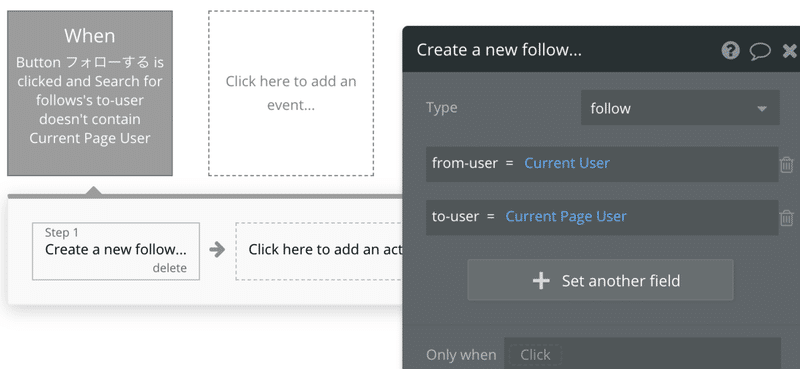Select the When button clicked event block
This screenshot has width=800, height=369.
(90, 93)
